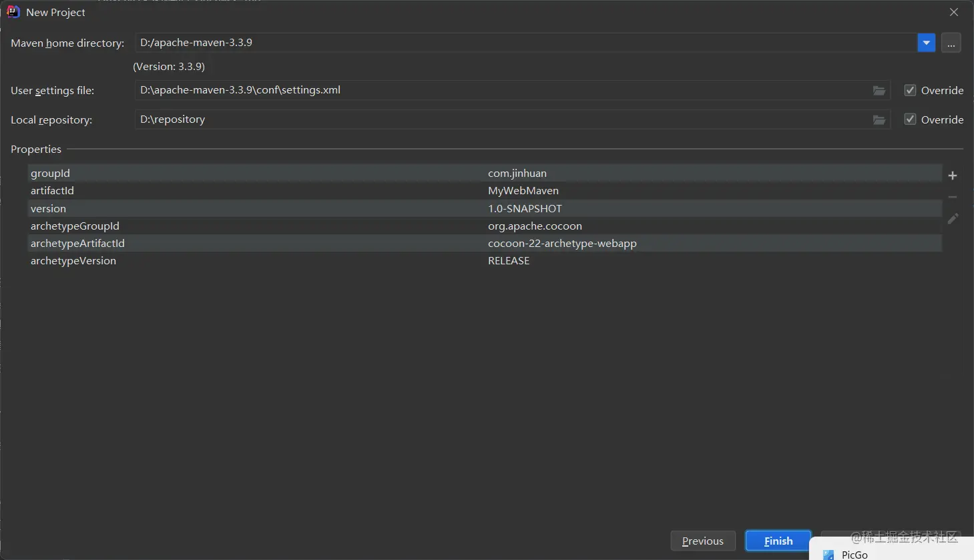
Task: Click the IntelliJ icon in title bar
Action: 13,12
